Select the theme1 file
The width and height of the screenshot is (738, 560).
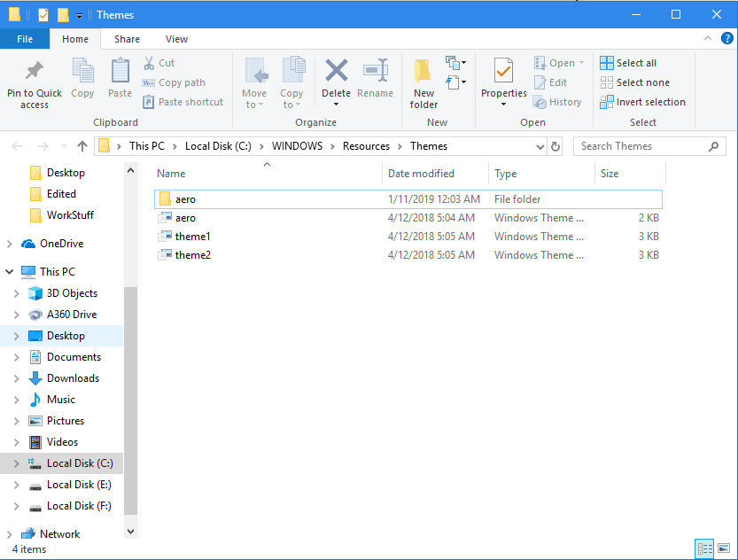pos(408,237)
